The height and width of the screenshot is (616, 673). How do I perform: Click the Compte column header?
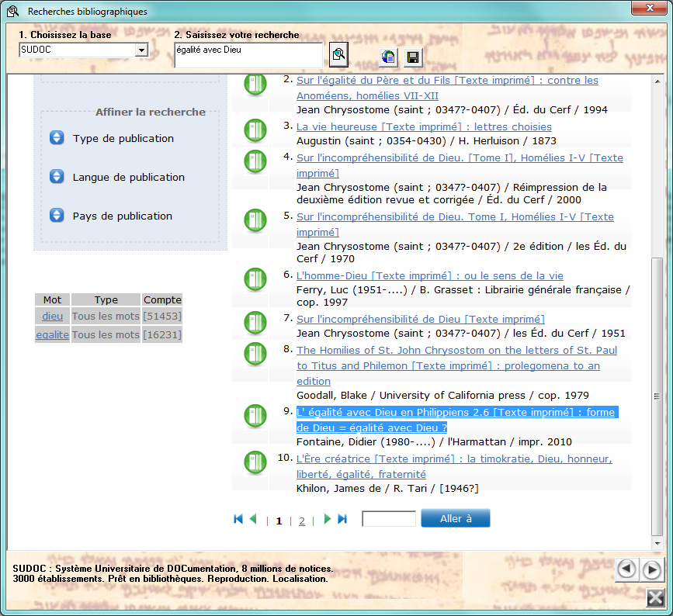(x=162, y=299)
